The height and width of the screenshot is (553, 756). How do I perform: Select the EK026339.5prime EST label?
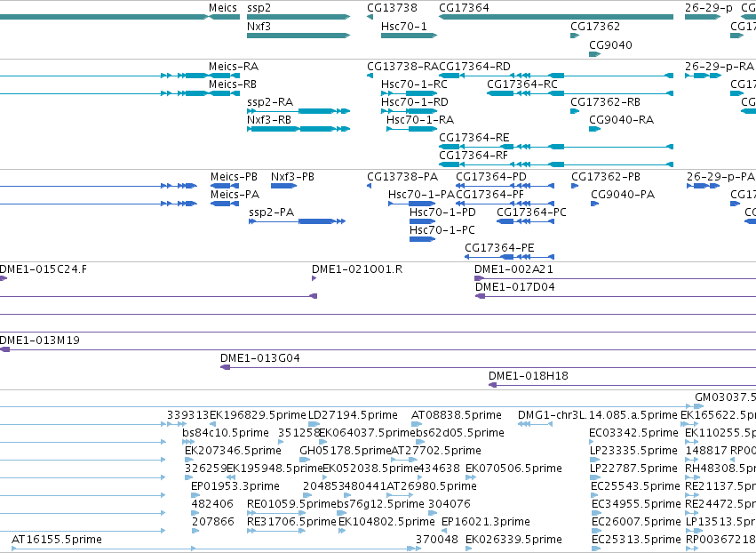tap(514, 540)
